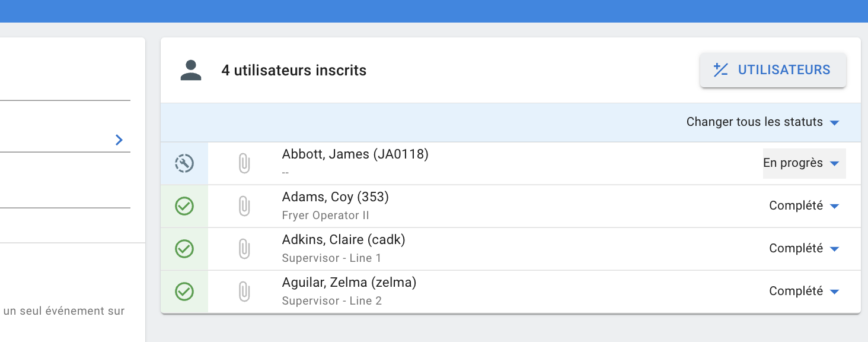Select the Adkins, Claire (cadk) name
The height and width of the screenshot is (342, 868).
(x=343, y=240)
